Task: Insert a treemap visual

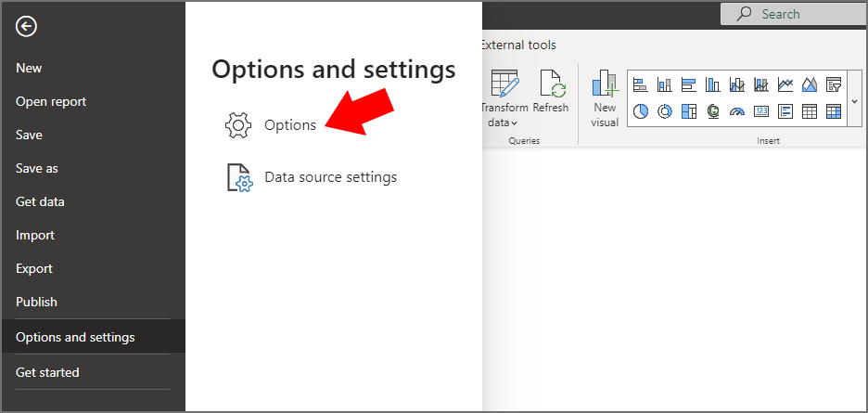Action: click(689, 111)
